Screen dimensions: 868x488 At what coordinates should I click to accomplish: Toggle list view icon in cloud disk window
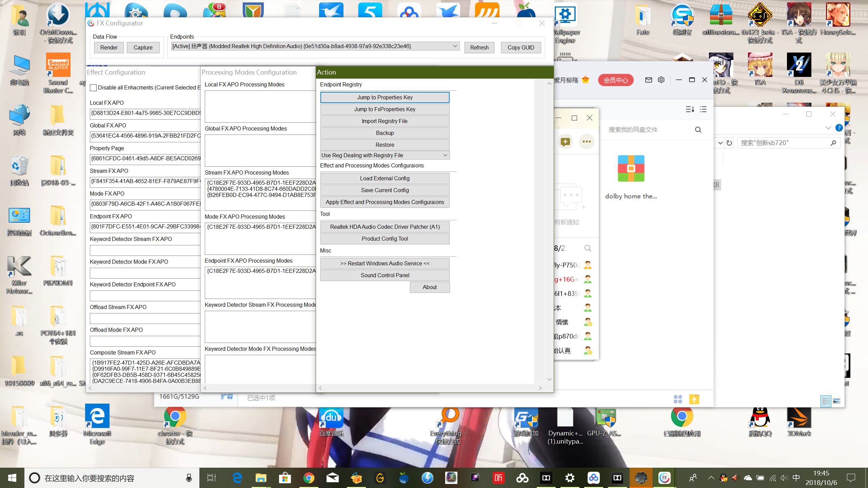(x=703, y=109)
